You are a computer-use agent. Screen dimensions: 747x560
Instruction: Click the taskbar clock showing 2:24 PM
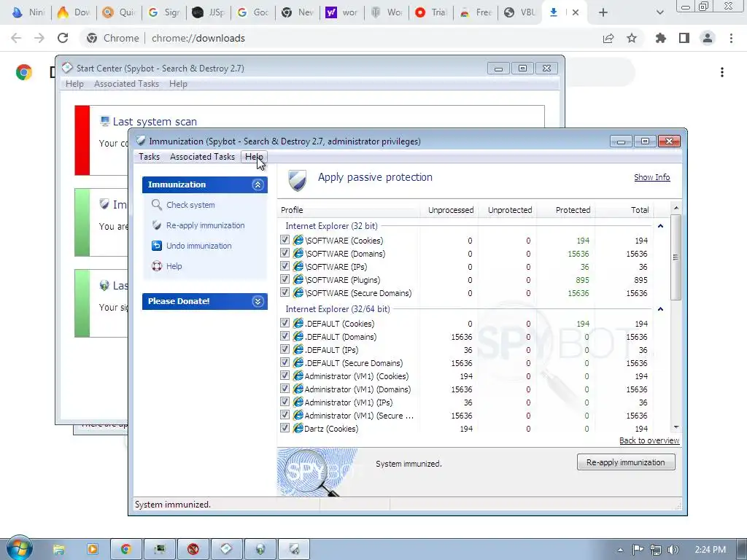pos(710,550)
